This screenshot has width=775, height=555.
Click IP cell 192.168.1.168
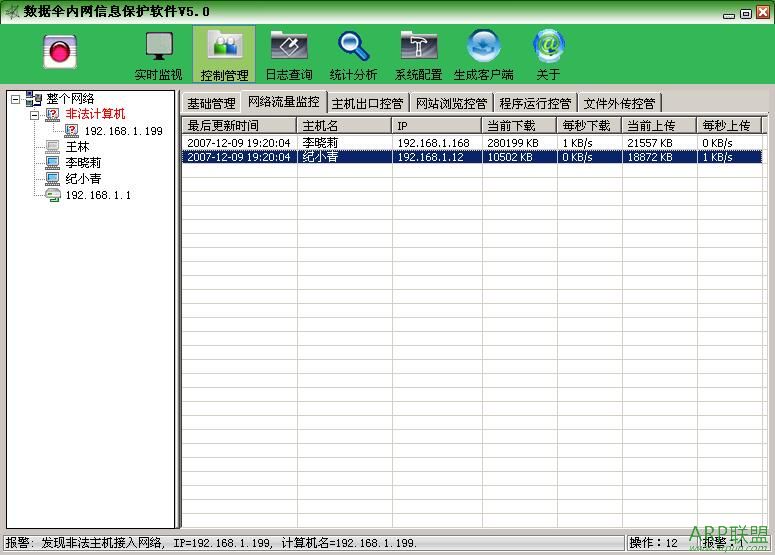tap(433, 143)
